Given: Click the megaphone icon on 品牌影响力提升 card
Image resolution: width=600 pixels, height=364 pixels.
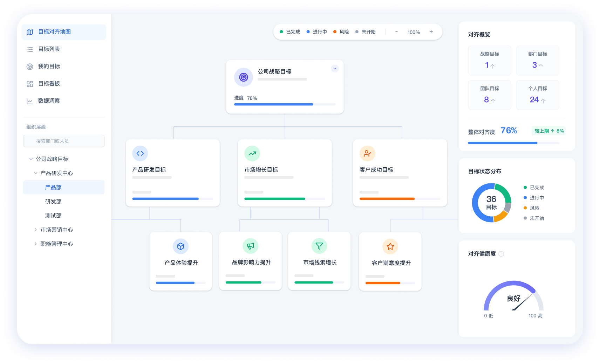Looking at the screenshot, I should (x=251, y=246).
